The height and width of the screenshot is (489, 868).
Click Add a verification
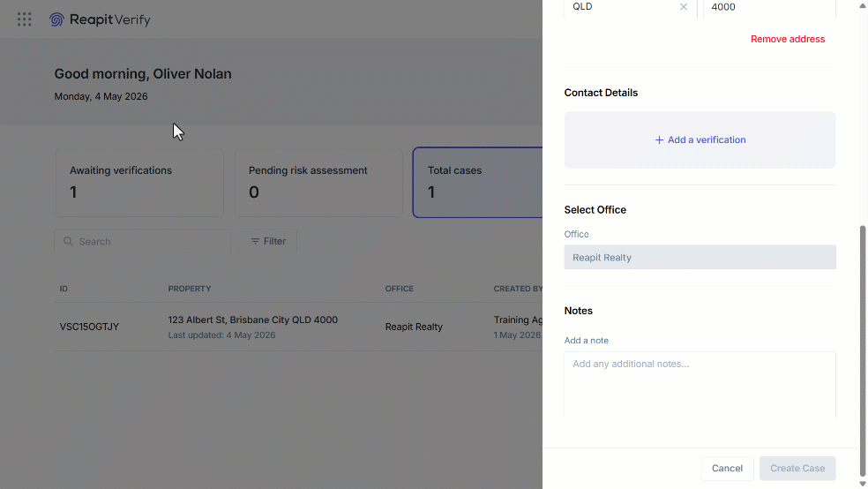700,140
